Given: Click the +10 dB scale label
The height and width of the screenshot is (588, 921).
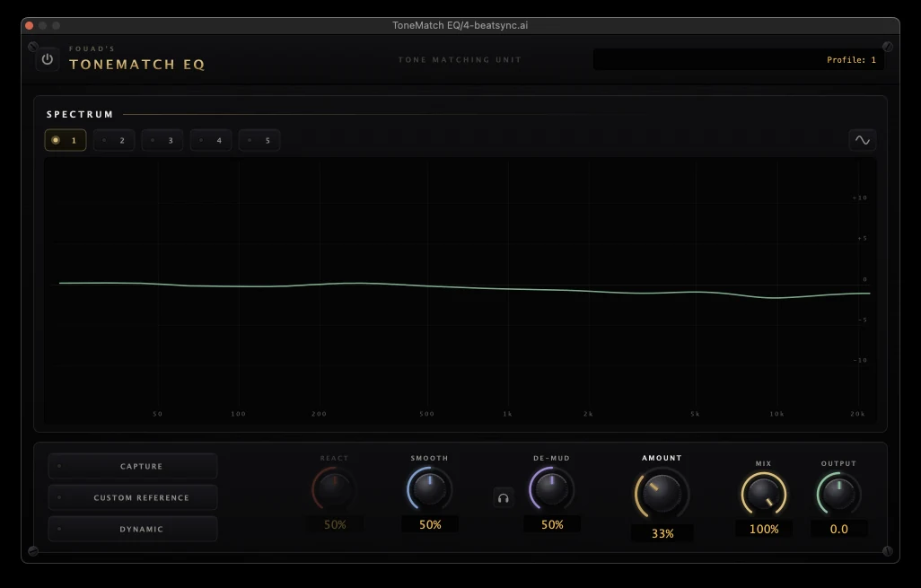Looking at the screenshot, I should (860, 198).
